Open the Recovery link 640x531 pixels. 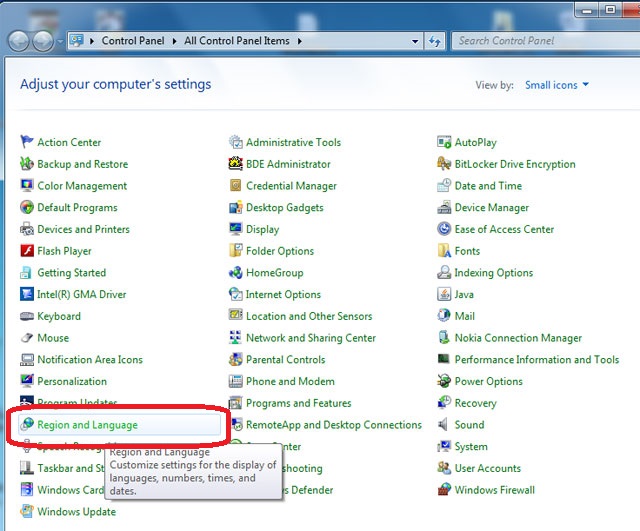(x=475, y=403)
